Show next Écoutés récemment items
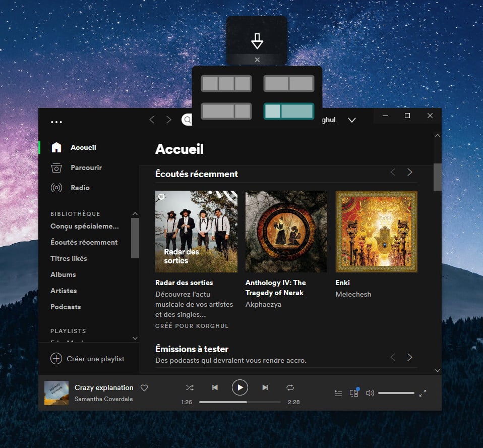483x448 pixels. point(410,172)
